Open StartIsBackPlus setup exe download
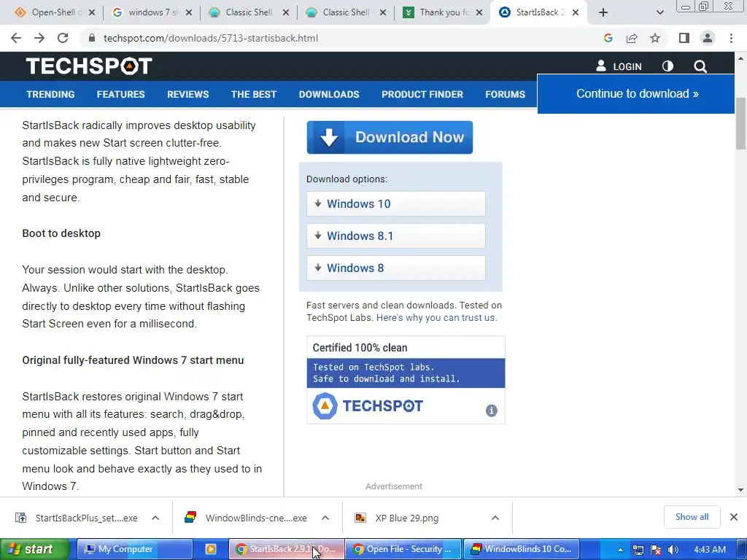Screen dimensions: 747x560 (x=79, y=518)
